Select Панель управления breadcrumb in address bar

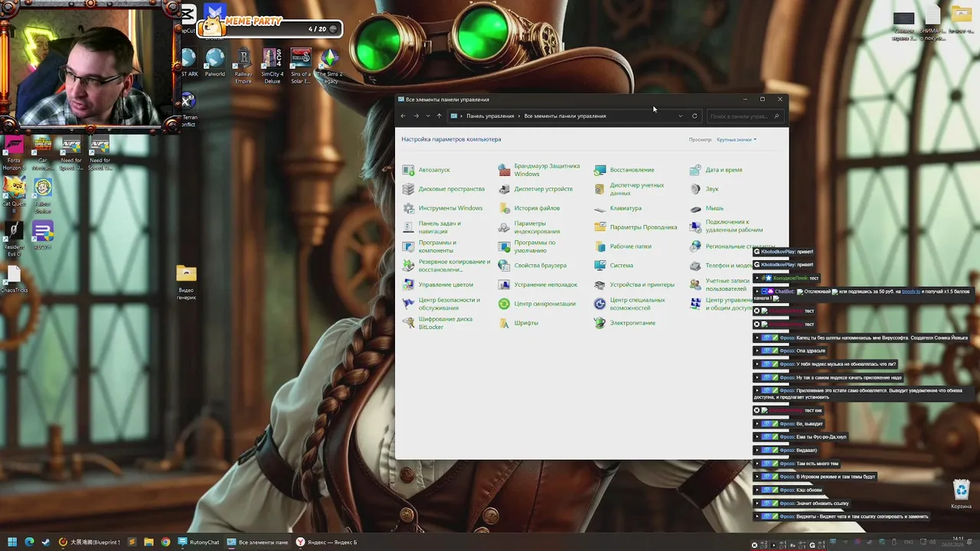pyautogui.click(x=490, y=116)
